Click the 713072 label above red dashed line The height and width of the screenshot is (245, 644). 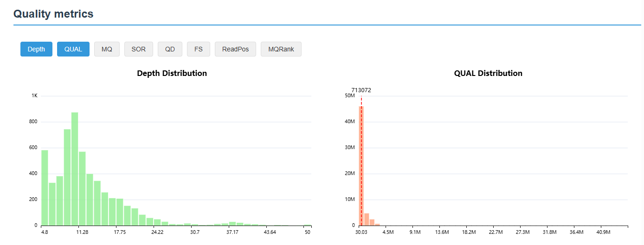[x=361, y=90]
